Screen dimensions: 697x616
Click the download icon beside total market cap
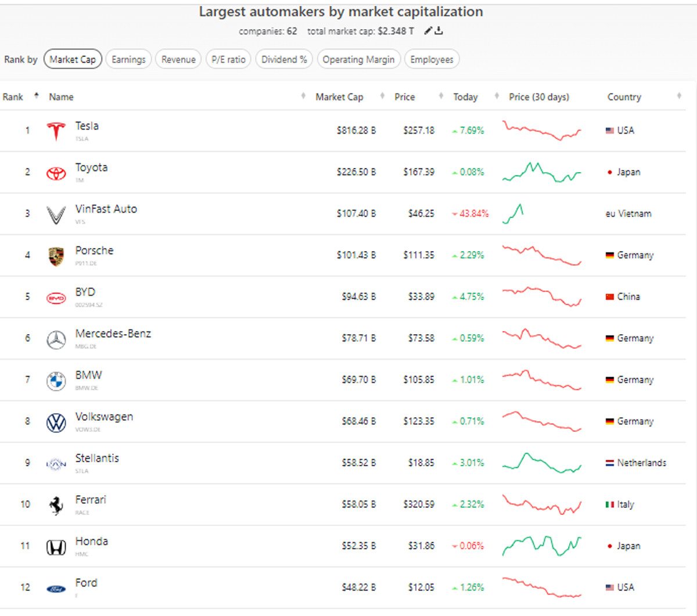coord(439,31)
